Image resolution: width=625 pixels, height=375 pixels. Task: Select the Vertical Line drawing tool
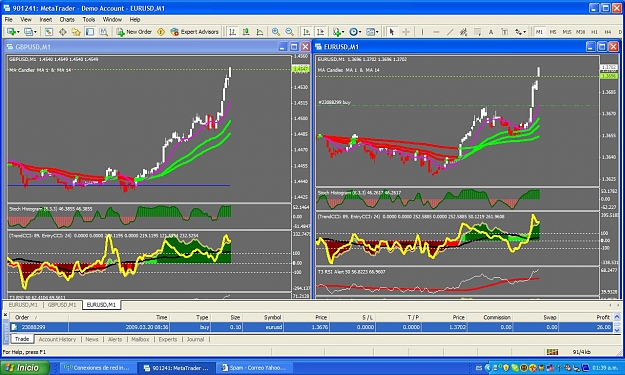coord(423,32)
